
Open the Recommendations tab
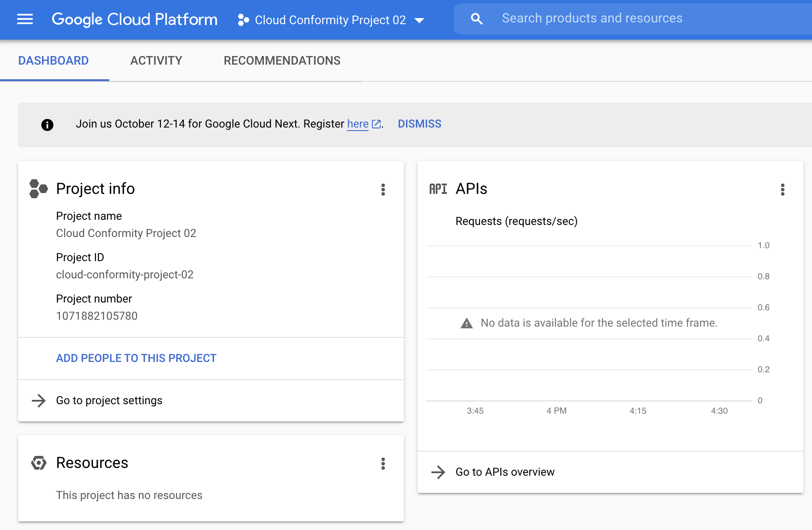pyautogui.click(x=282, y=61)
